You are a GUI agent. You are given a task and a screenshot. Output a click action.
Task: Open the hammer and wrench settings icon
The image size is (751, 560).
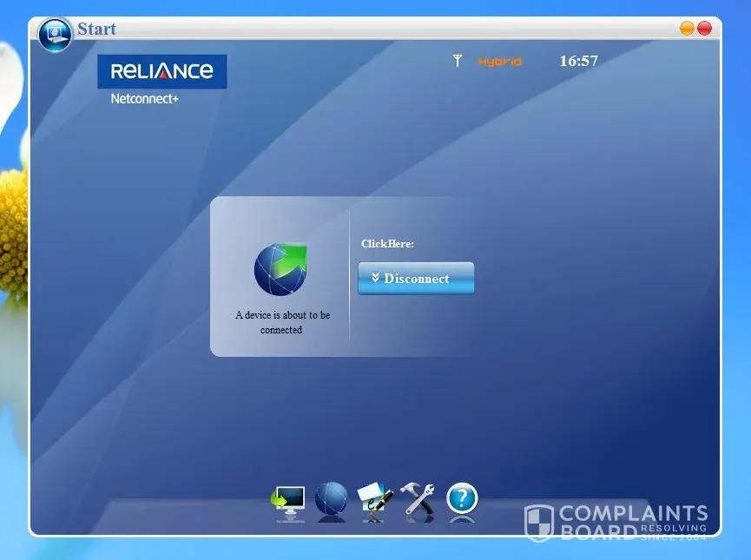pyautogui.click(x=418, y=500)
